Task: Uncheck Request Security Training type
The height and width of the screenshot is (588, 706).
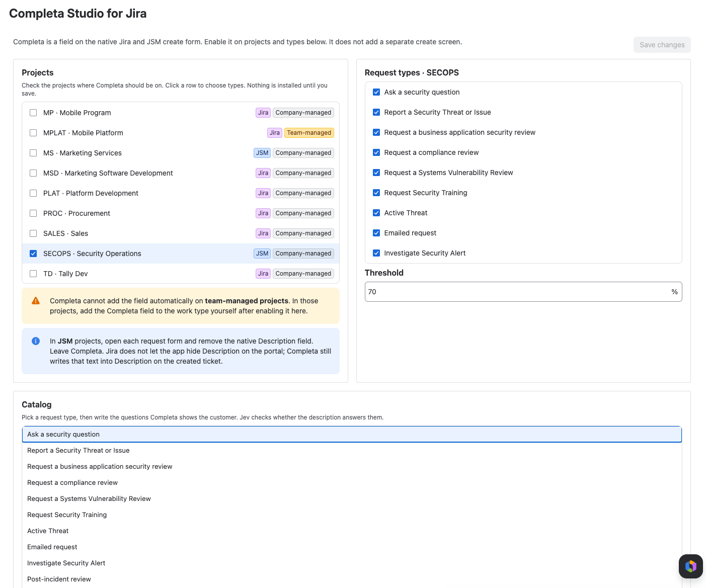Action: (x=376, y=193)
